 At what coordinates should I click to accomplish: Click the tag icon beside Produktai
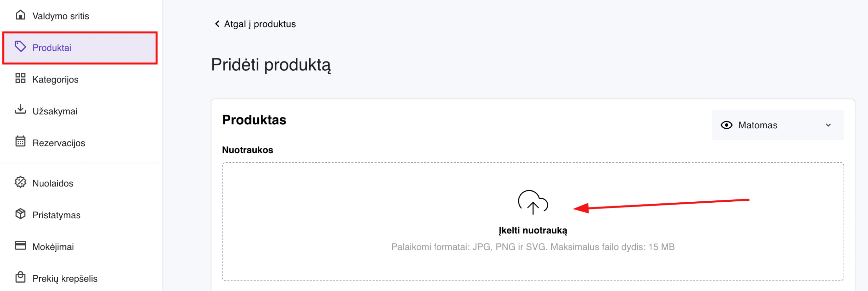pos(20,47)
